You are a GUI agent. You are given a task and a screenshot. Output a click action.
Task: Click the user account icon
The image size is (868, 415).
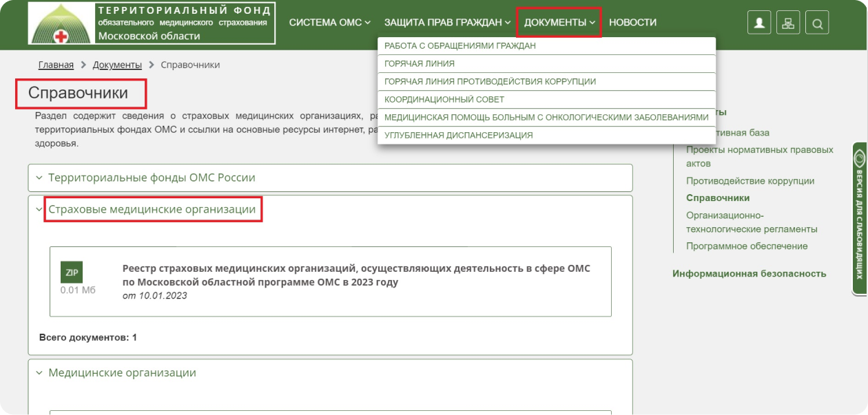point(759,23)
